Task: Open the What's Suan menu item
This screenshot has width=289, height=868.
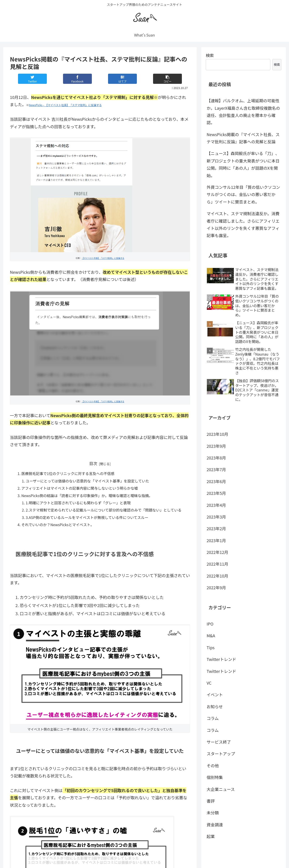Action: click(x=144, y=35)
